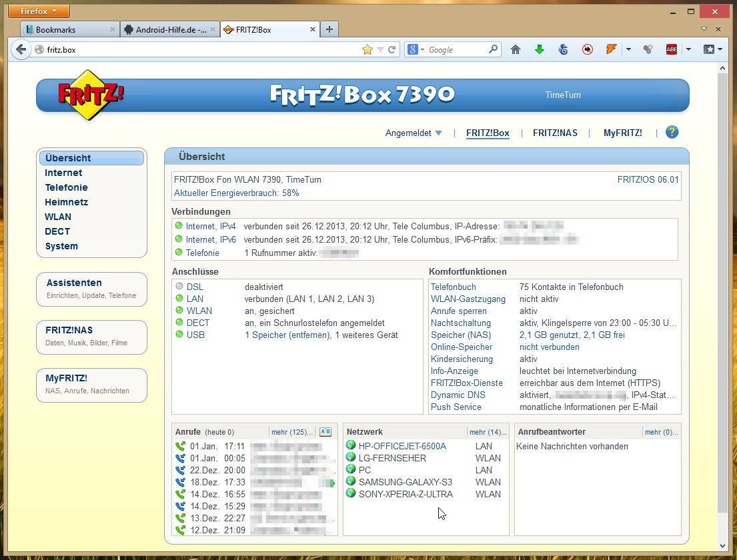
Task: Click the Adblock Plus ABP icon
Action: click(x=672, y=49)
